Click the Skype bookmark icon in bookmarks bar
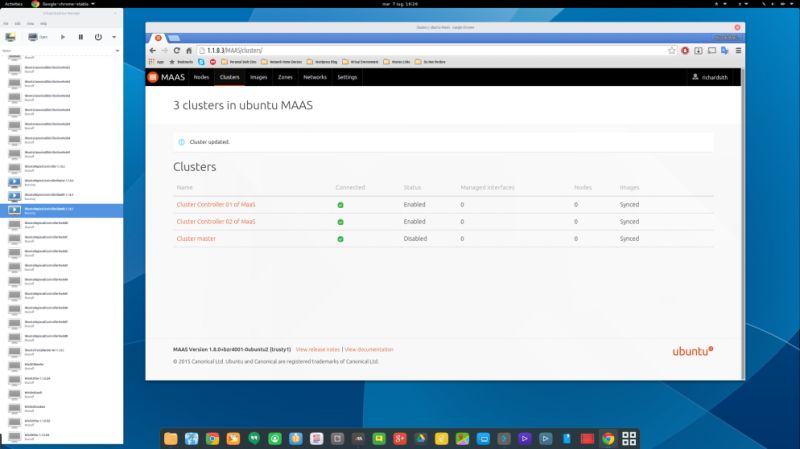The height and width of the screenshot is (449, 800). pyautogui.click(x=201, y=62)
